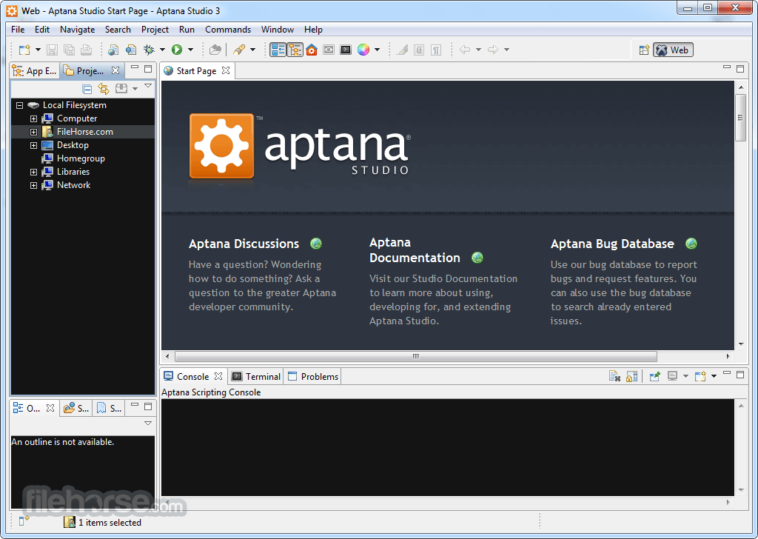Image resolution: width=758 pixels, height=539 pixels.
Task: Open the Commands menu
Action: [228, 30]
